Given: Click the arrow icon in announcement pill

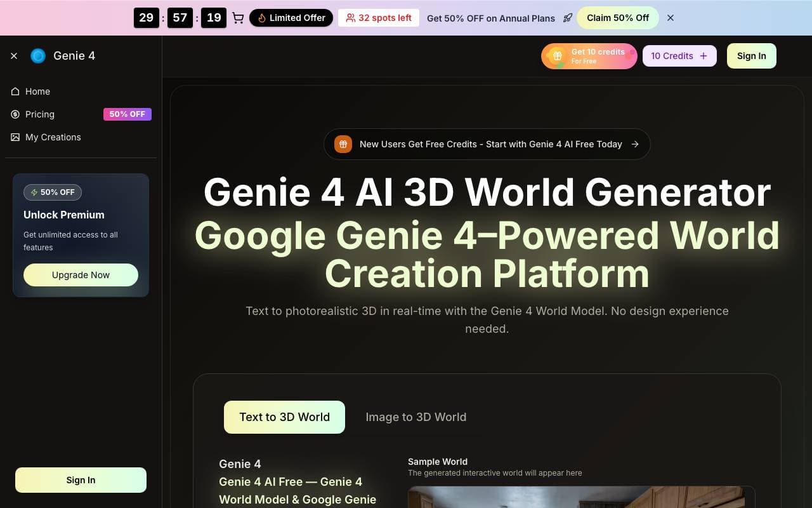Looking at the screenshot, I should (635, 144).
